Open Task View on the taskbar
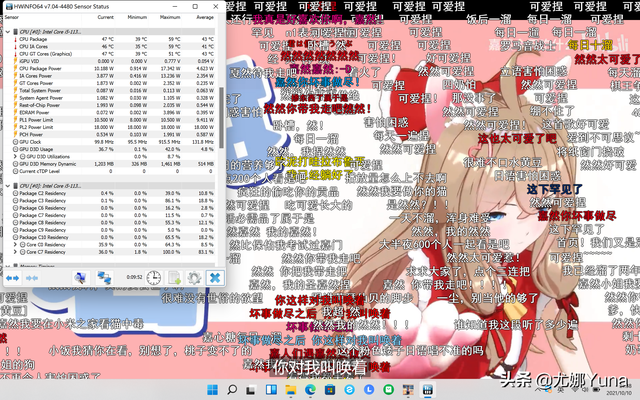The height and width of the screenshot is (400, 640). pyautogui.click(x=251, y=390)
